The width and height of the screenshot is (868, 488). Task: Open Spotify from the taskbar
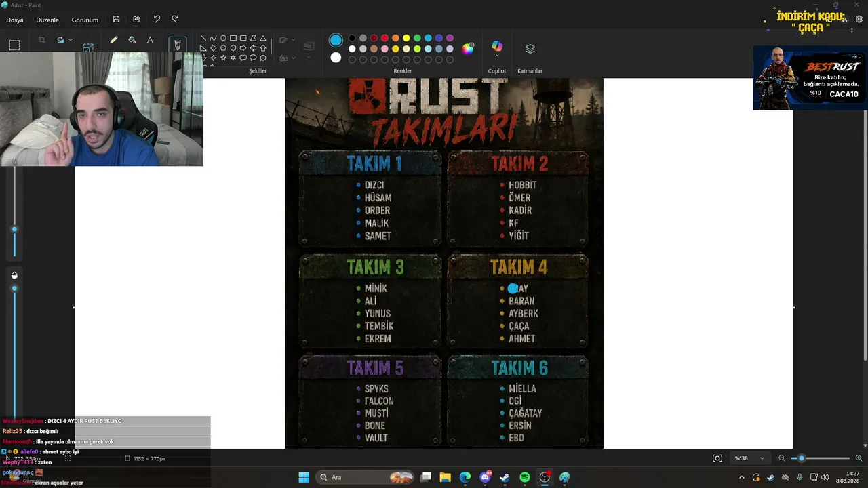coord(525,477)
